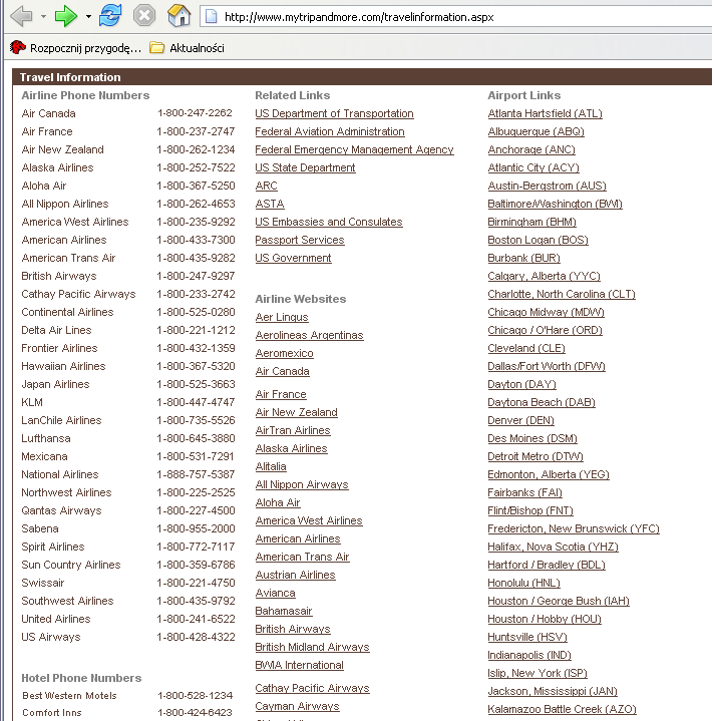The height and width of the screenshot is (721, 714).
Task: Click the Air Canada phone number 1-800-247-2262
Action: click(x=195, y=113)
